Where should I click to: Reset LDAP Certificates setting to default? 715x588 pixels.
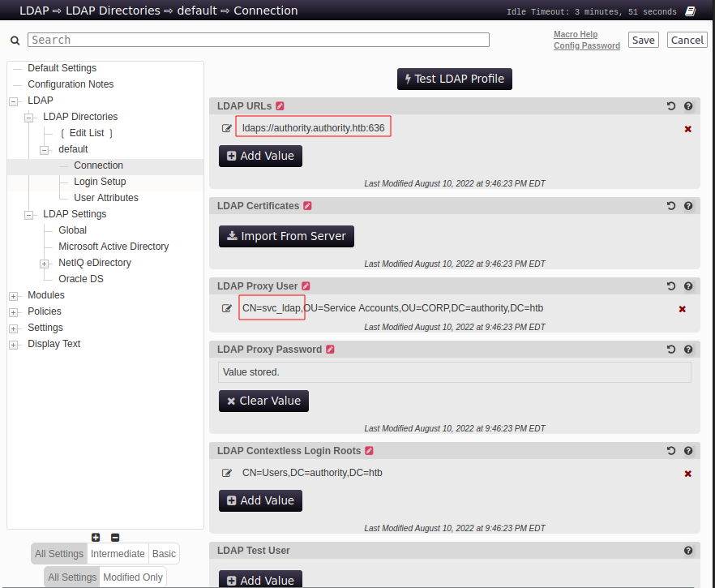pyautogui.click(x=670, y=206)
